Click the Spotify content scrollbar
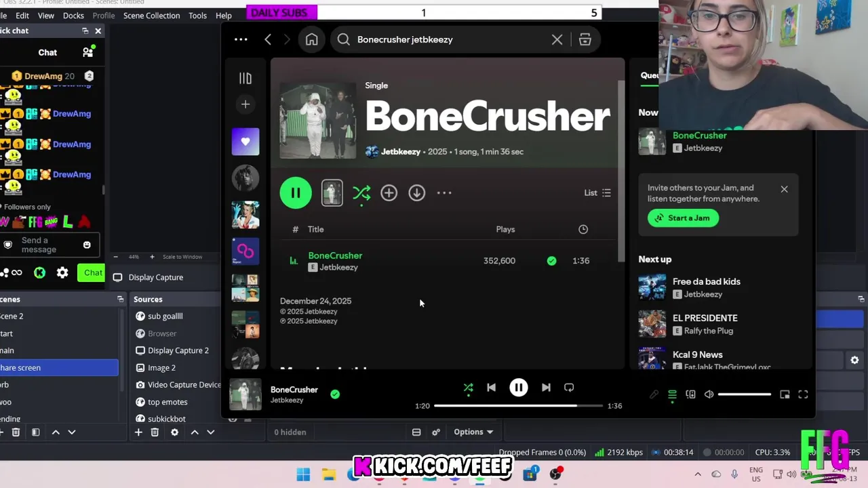This screenshot has width=868, height=488. point(621,172)
